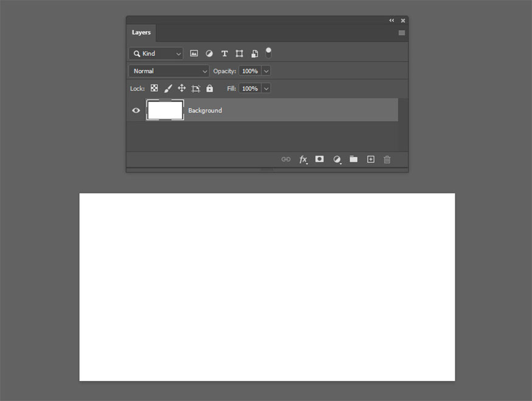Viewport: 532px width, 401px height.
Task: Switch to the Layers tab
Action: point(141,33)
